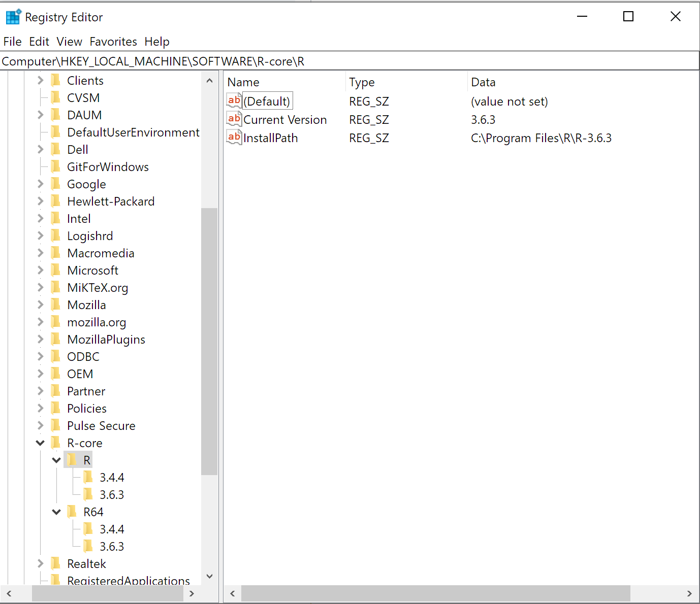Click the ODBC folder icon
The height and width of the screenshot is (604, 700).
[x=56, y=356]
